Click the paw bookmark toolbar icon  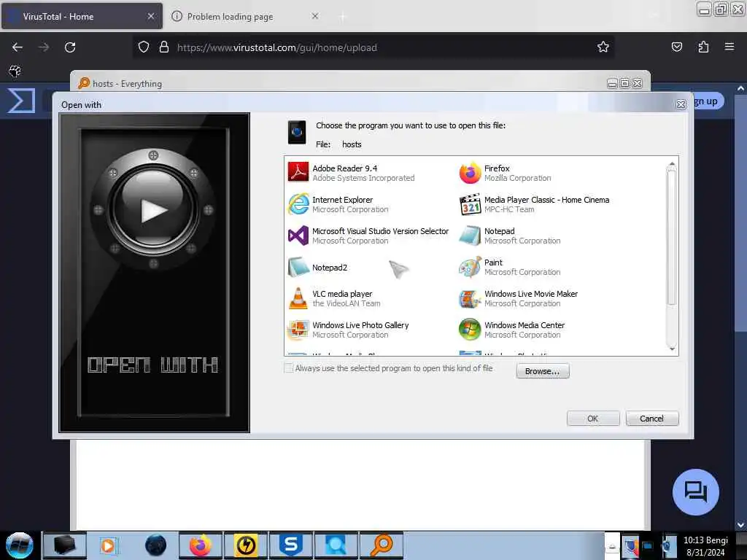tap(15, 71)
